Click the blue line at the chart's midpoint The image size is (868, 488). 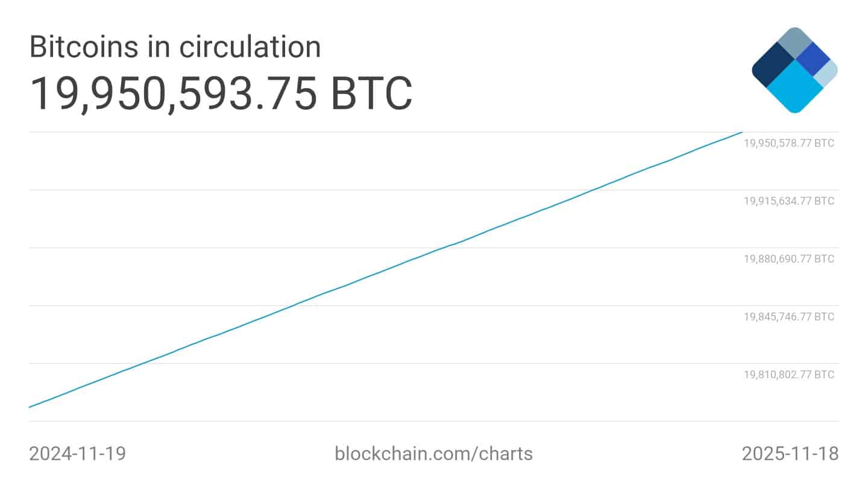tap(386, 269)
